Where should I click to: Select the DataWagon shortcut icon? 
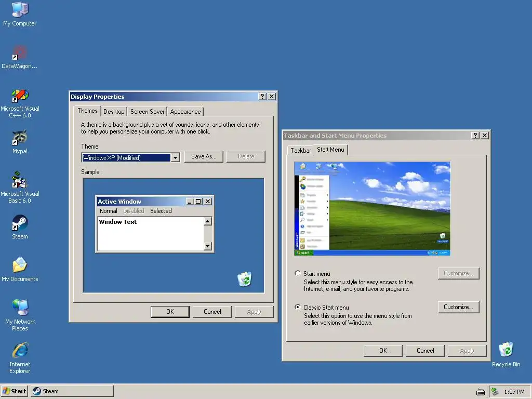(20, 57)
